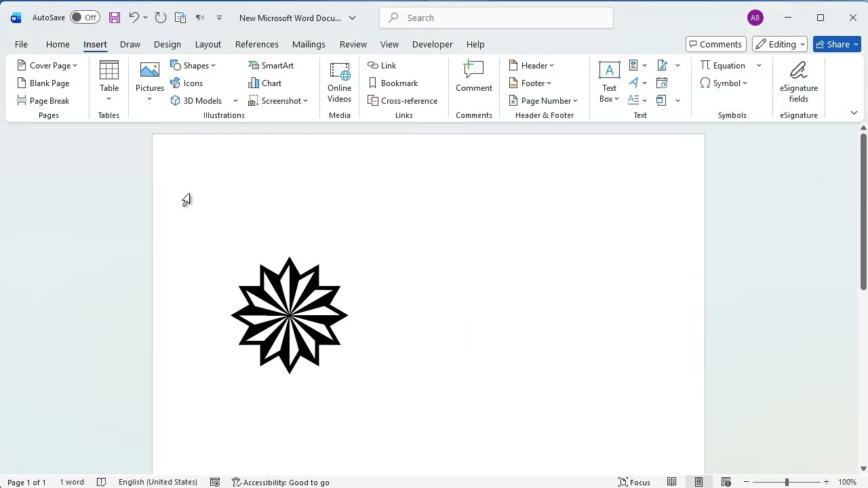This screenshot has height=488, width=868.
Task: Click the Redo (repeat) icon
Action: pyautogui.click(x=160, y=18)
